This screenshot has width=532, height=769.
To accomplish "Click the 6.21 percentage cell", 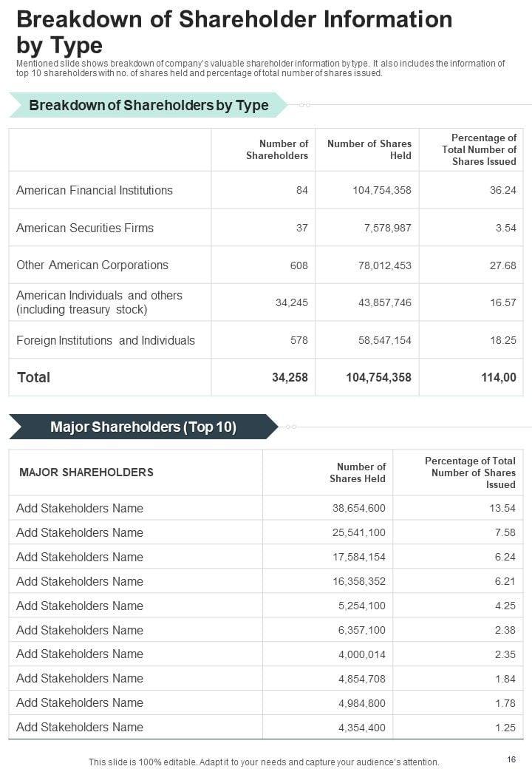I will 505,581.
